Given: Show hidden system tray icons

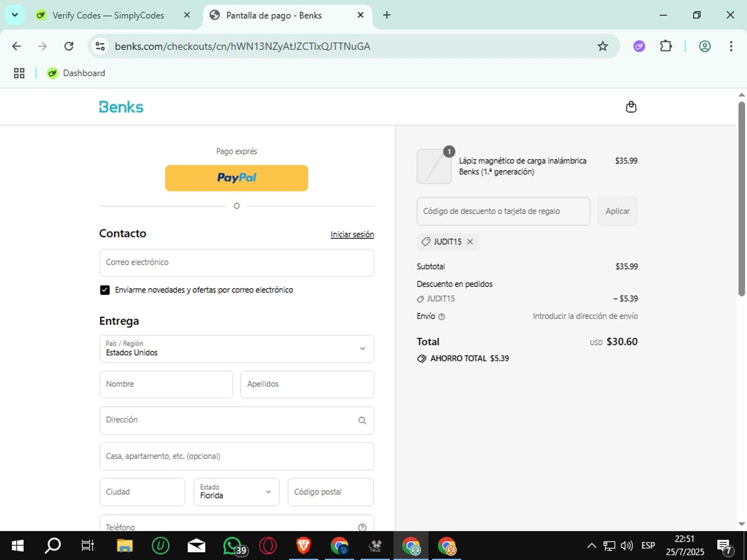Looking at the screenshot, I should click(x=591, y=546).
